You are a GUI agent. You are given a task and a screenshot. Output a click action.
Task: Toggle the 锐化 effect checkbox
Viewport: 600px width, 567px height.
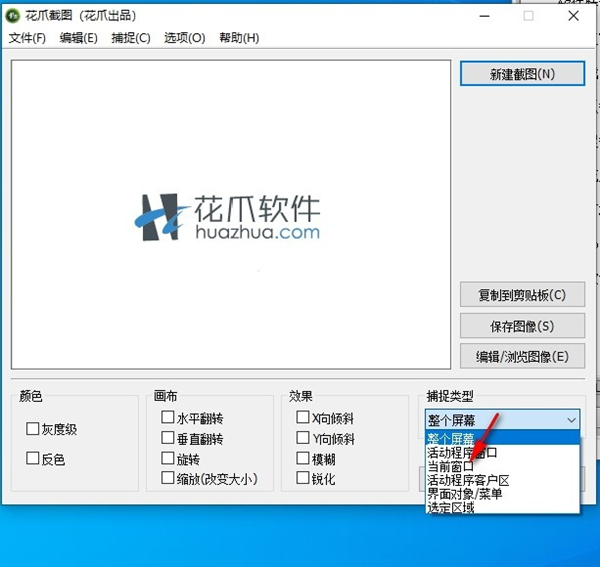[x=303, y=478]
